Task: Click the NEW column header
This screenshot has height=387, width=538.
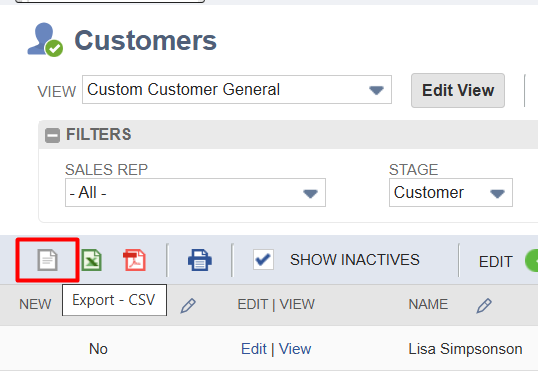Action: pos(35,304)
